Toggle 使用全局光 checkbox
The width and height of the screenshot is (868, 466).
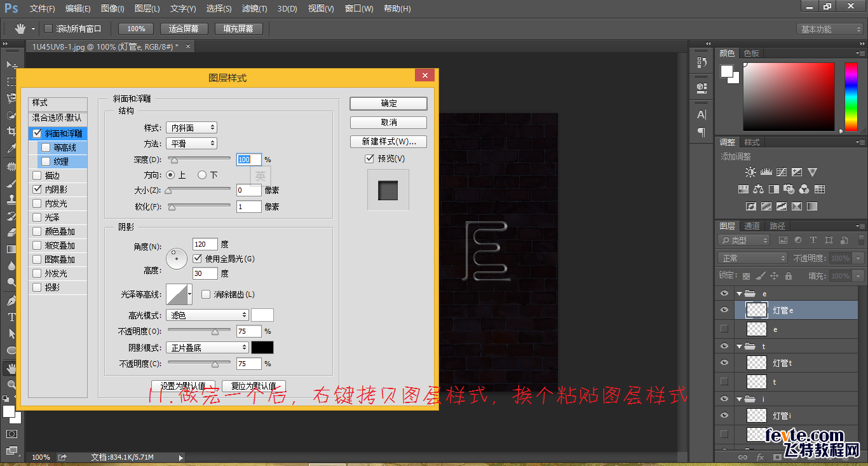click(x=197, y=259)
